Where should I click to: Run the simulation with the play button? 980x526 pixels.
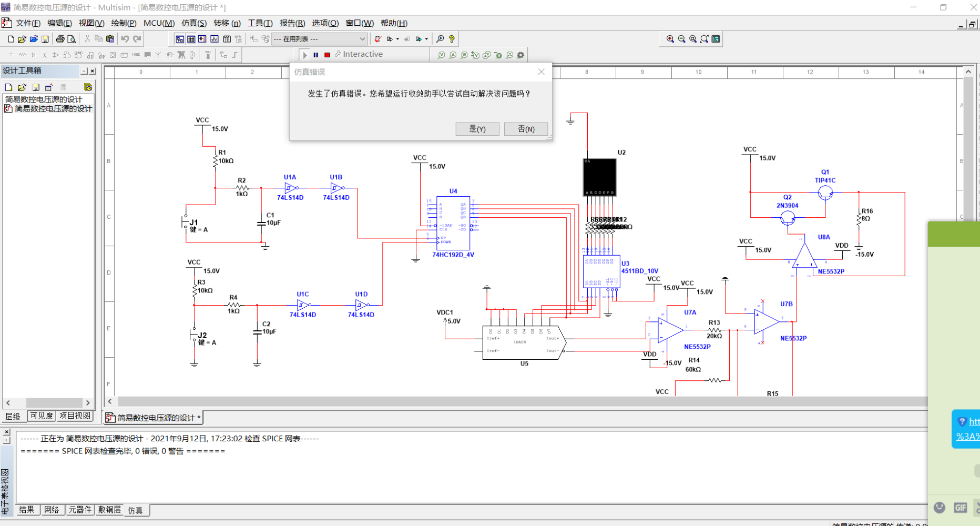(305, 55)
